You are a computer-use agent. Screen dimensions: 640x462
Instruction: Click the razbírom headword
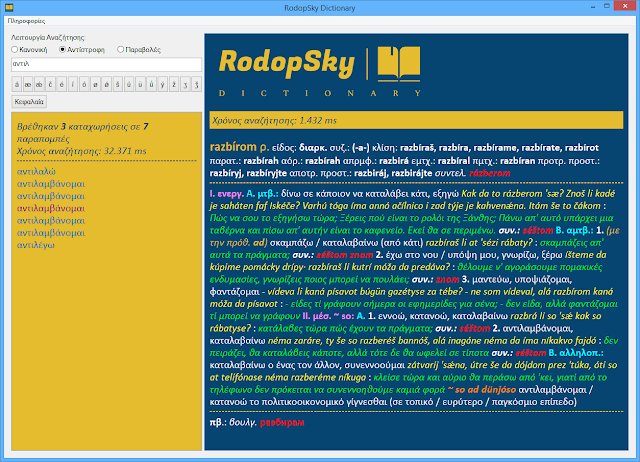pos(233,147)
